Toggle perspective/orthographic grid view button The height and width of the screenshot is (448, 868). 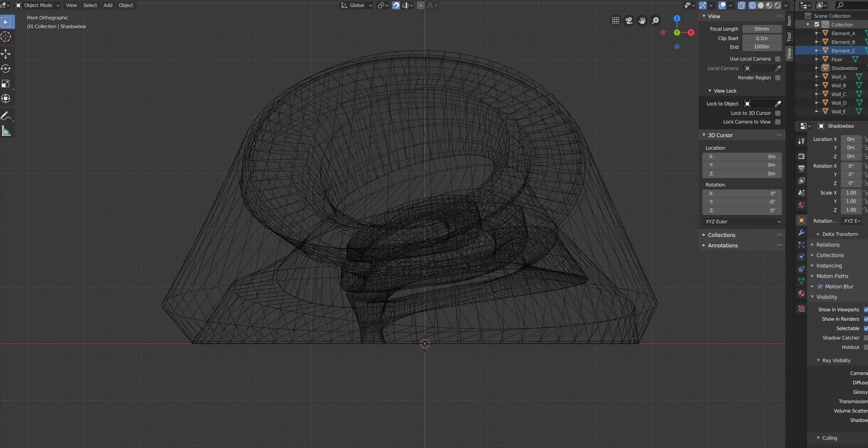[615, 21]
